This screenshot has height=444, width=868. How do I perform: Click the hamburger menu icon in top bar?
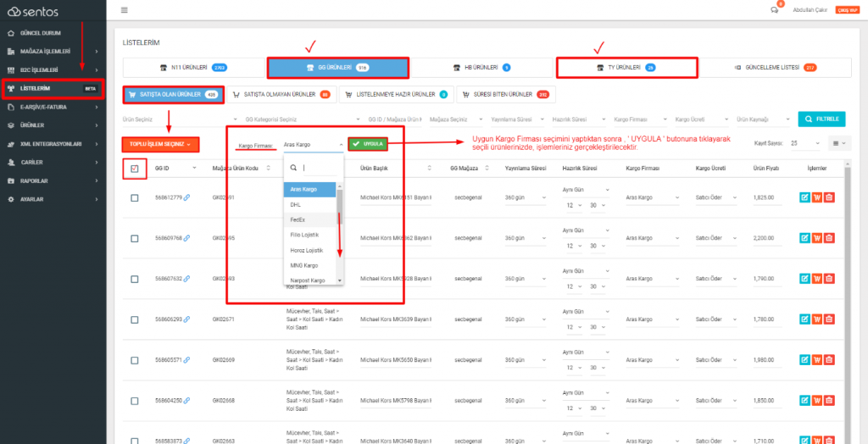point(125,10)
